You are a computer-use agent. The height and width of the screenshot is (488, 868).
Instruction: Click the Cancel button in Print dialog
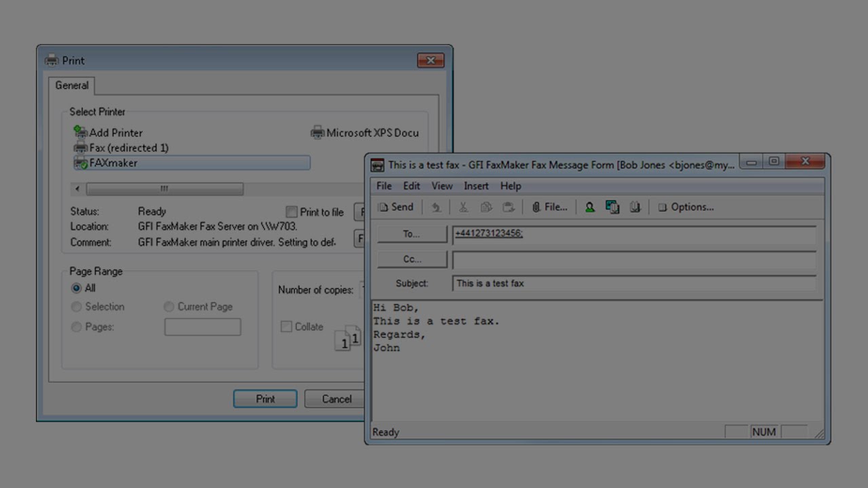(336, 399)
